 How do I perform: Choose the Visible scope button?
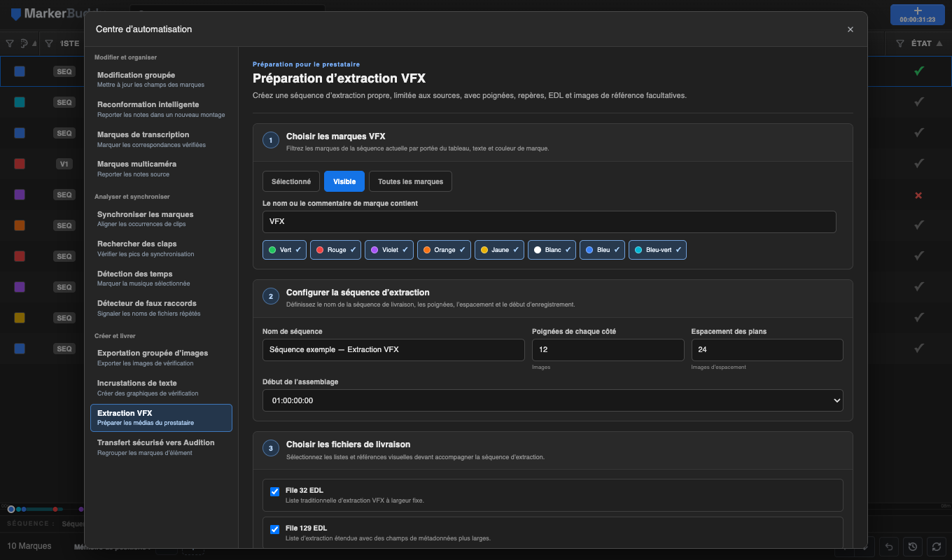tap(344, 181)
